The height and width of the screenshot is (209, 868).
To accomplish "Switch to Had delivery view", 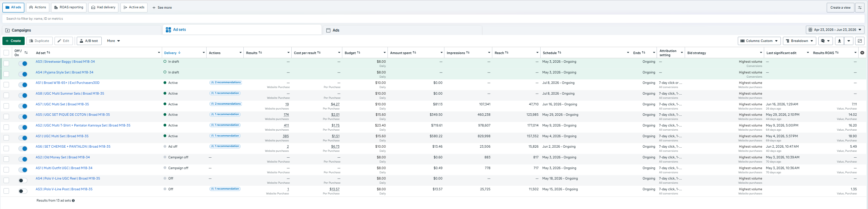I will [103, 7].
